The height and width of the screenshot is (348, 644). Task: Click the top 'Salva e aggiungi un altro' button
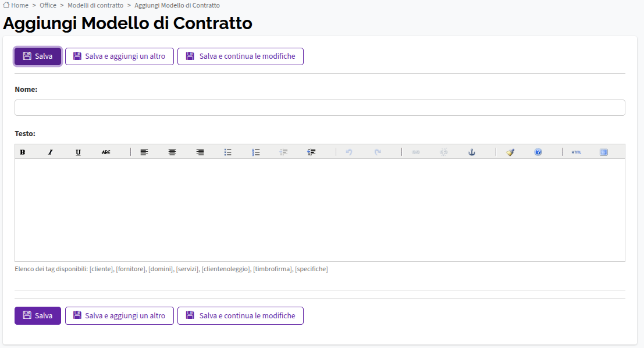119,56
